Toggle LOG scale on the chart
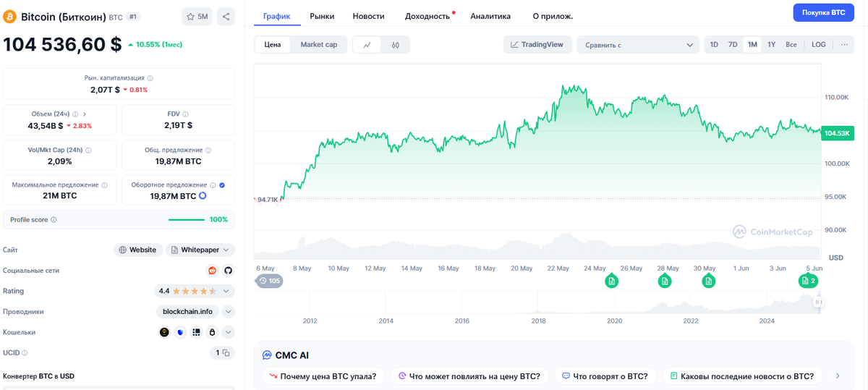Screen dimensions: 868x390 coord(818,45)
